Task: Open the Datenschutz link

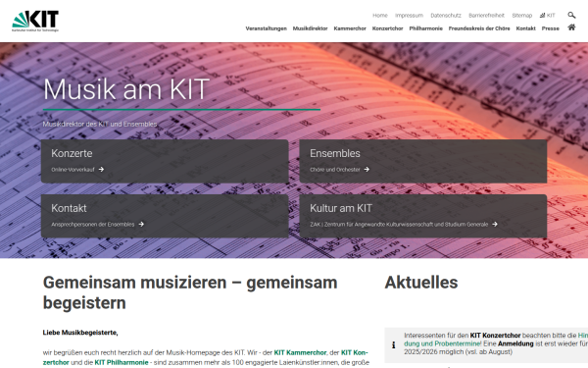Action: tap(446, 16)
